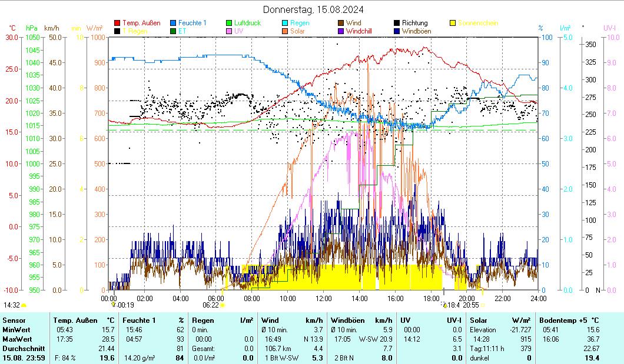The width and height of the screenshot is (624, 364).
Task: Click the orange Solar legend swatch
Action: [x=285, y=31]
